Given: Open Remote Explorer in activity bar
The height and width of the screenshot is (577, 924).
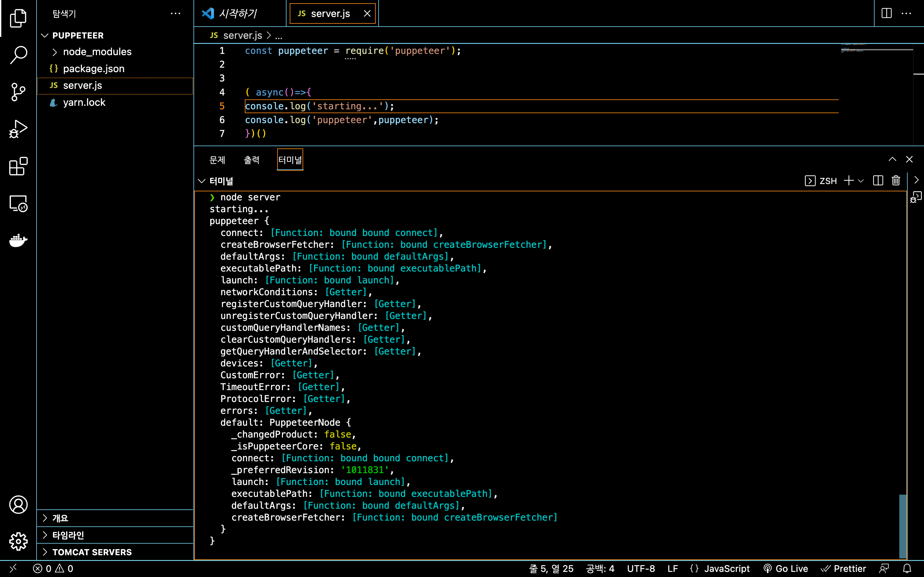Looking at the screenshot, I should (18, 204).
